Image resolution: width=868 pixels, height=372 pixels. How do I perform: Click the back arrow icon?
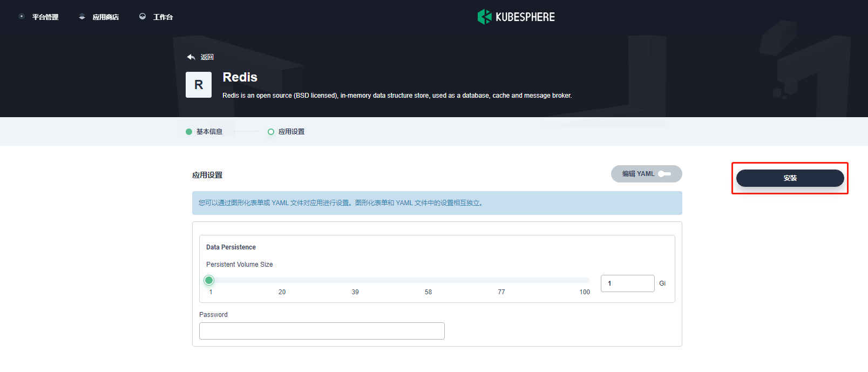coord(191,57)
